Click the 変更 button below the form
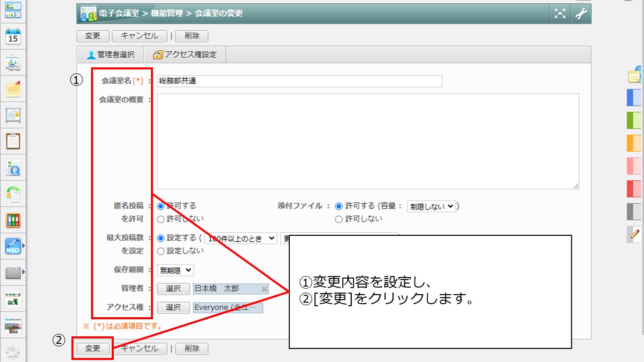Viewport: 644px width, 362px height. tap(93, 348)
